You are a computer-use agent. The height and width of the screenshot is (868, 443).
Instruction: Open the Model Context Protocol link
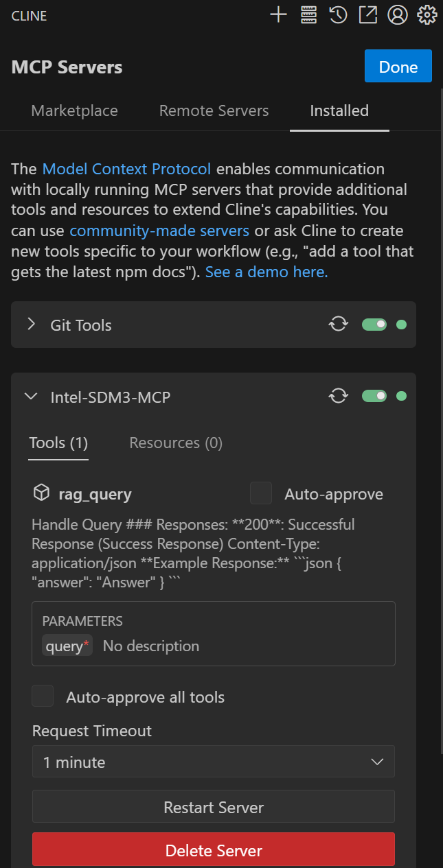(127, 169)
